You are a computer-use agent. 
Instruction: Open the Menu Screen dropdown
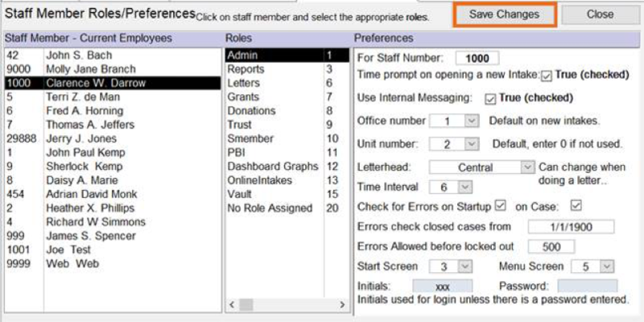[607, 266]
